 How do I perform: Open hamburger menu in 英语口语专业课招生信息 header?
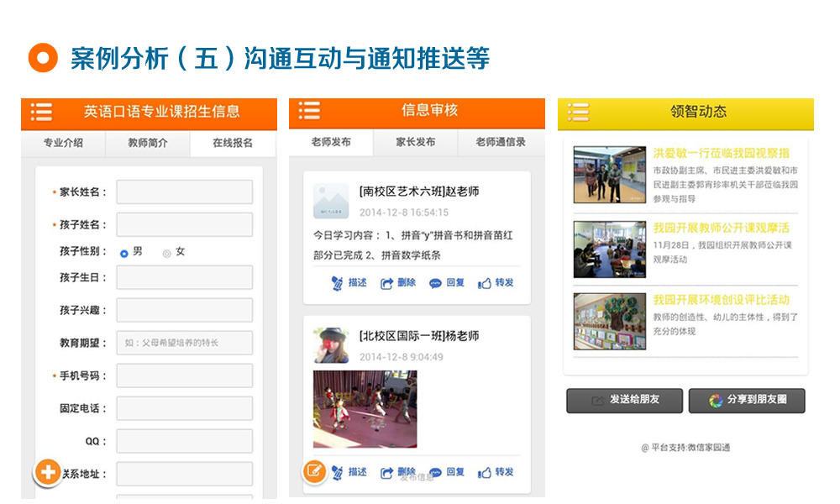click(41, 112)
